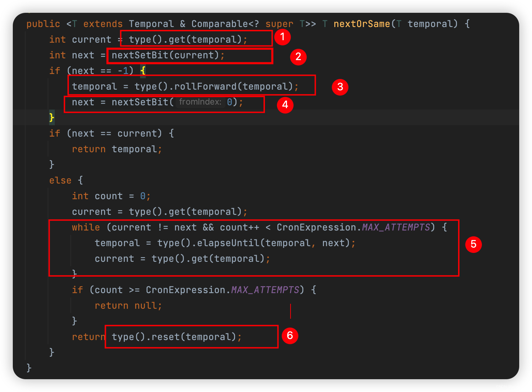Screen dimensions: 532x392
Task: Click 'int count = 0;' line
Action: tap(111, 196)
